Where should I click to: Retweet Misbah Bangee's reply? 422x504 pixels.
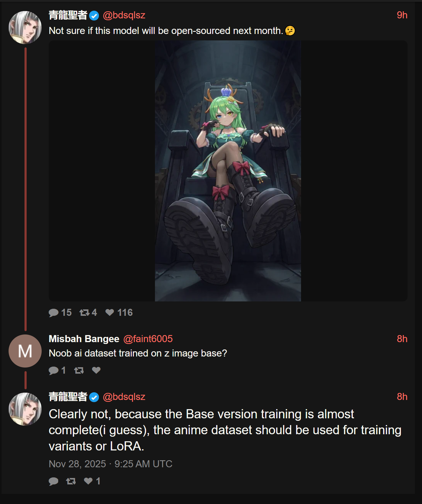point(79,370)
